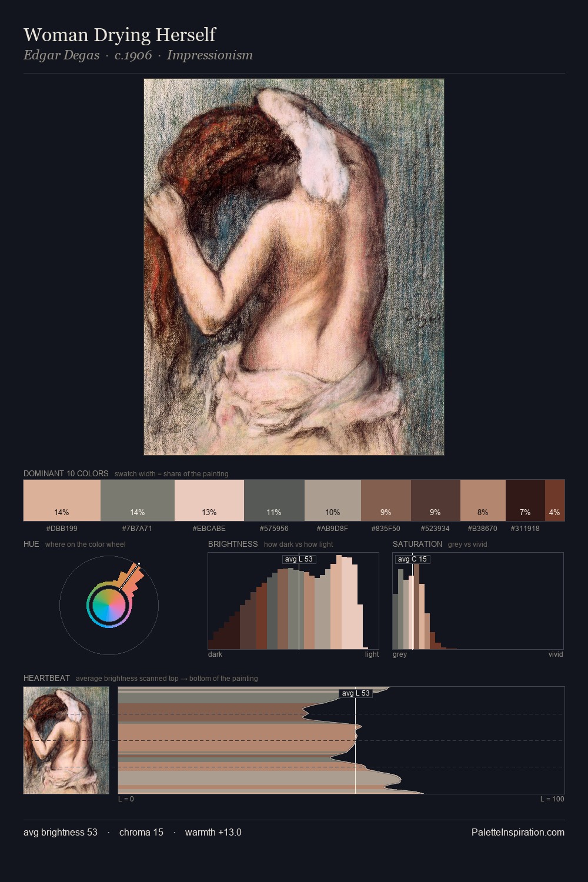Click the "avg C 15" saturation label
588x882 pixels.
(x=412, y=559)
